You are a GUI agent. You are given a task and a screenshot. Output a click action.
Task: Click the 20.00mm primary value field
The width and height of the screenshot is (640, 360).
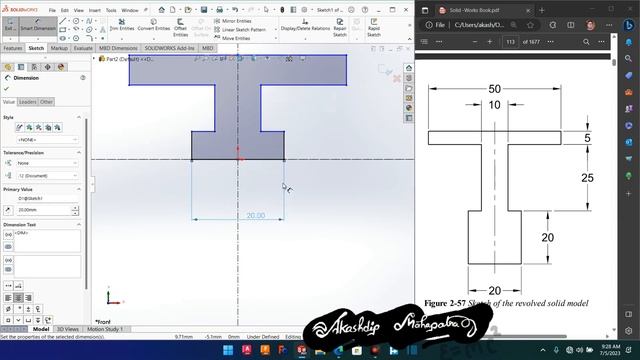43,210
